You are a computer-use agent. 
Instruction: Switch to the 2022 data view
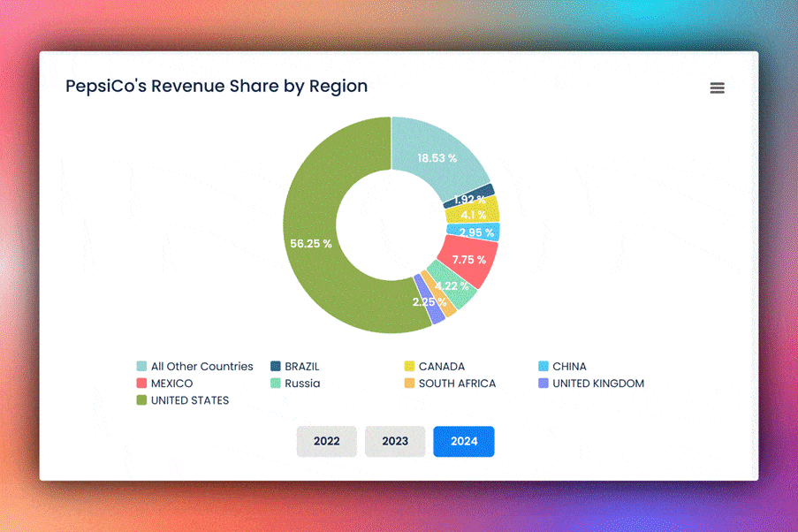[326, 441]
